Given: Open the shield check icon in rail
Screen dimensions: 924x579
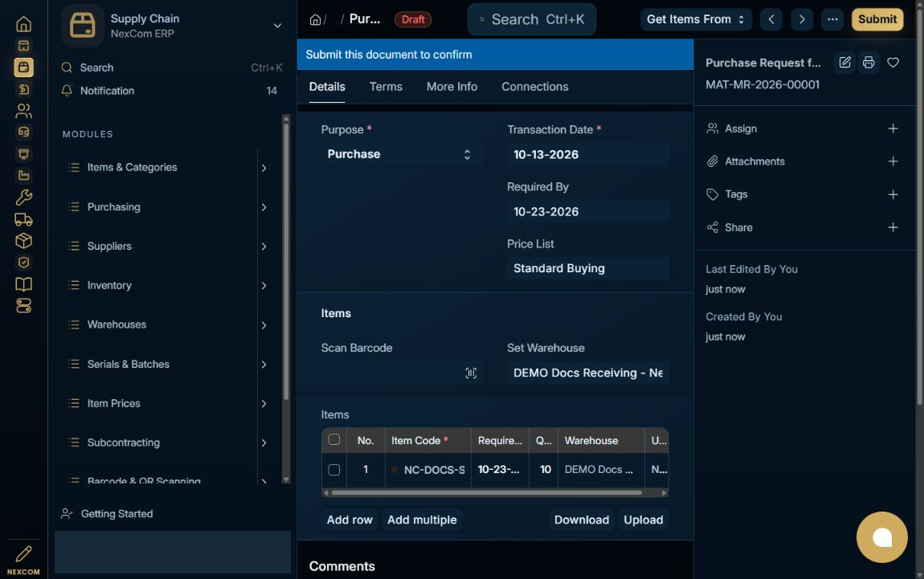Looking at the screenshot, I should pyautogui.click(x=23, y=263).
